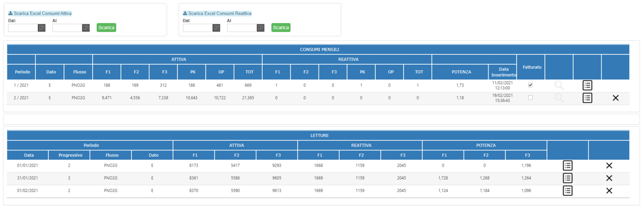Viewport: 644px width, 210px height.
Task: Click the Data Inserimento column header
Action: [x=502, y=72]
